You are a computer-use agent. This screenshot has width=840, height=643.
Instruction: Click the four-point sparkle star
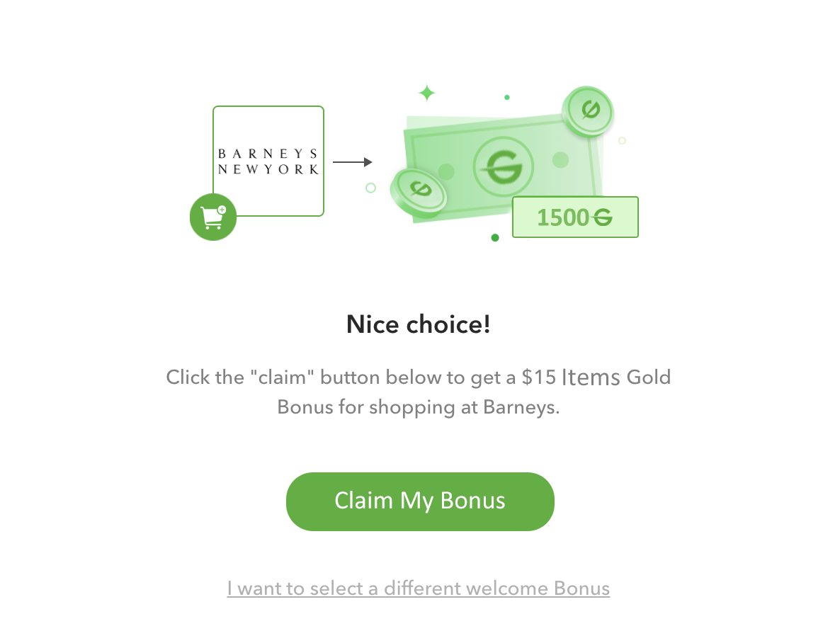click(x=427, y=93)
